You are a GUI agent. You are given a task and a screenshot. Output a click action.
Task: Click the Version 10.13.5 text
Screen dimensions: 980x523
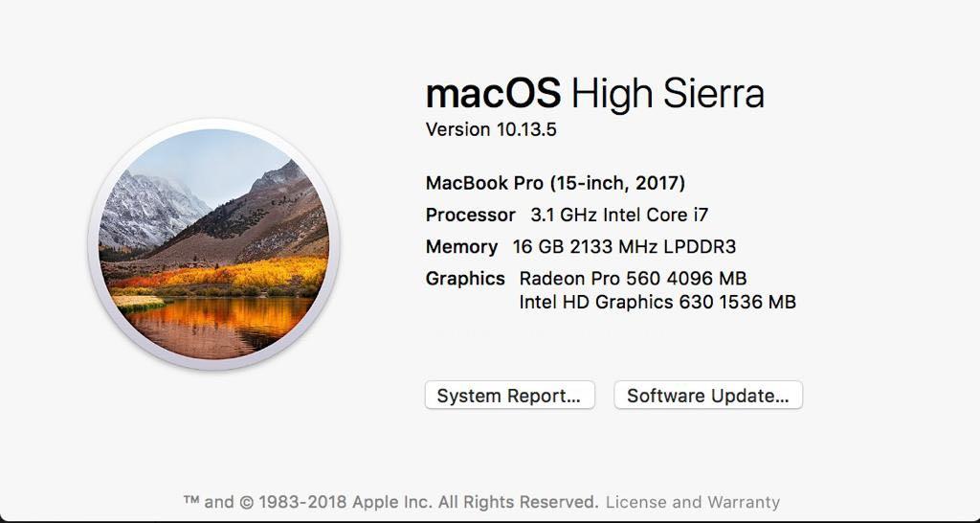pyautogui.click(x=491, y=129)
